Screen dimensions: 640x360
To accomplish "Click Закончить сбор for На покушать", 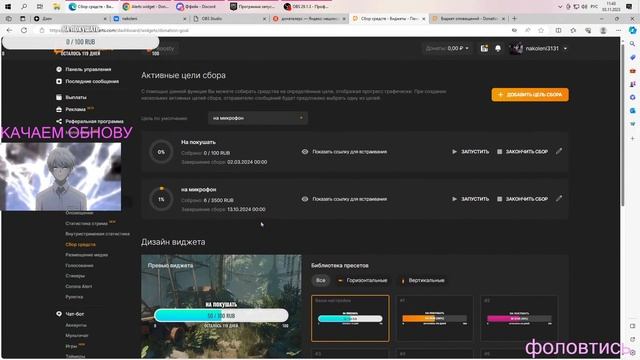I will click(x=522, y=152).
